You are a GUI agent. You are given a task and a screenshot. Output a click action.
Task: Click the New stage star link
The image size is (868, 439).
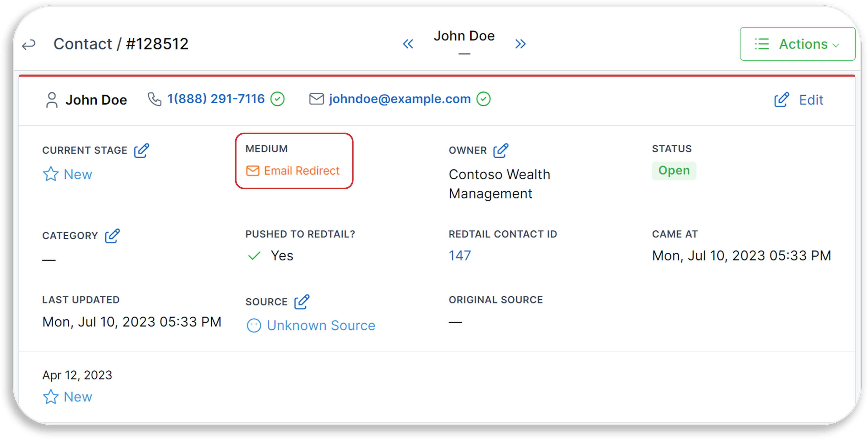(68, 174)
